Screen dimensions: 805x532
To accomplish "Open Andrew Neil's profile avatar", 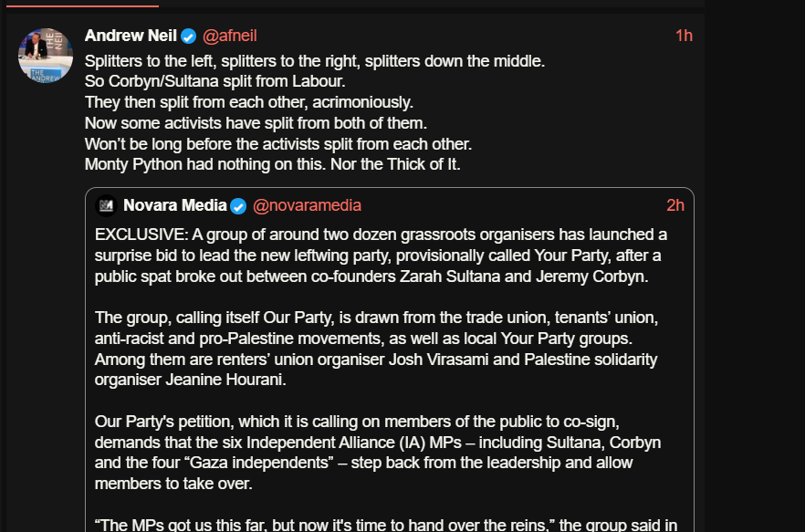I will click(x=46, y=56).
